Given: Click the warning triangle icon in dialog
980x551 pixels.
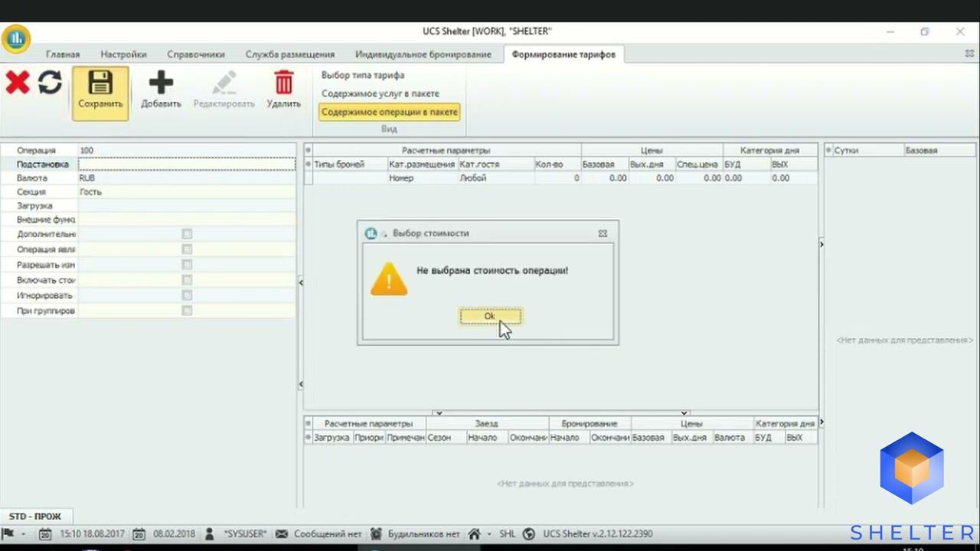Looking at the screenshot, I should click(x=389, y=279).
